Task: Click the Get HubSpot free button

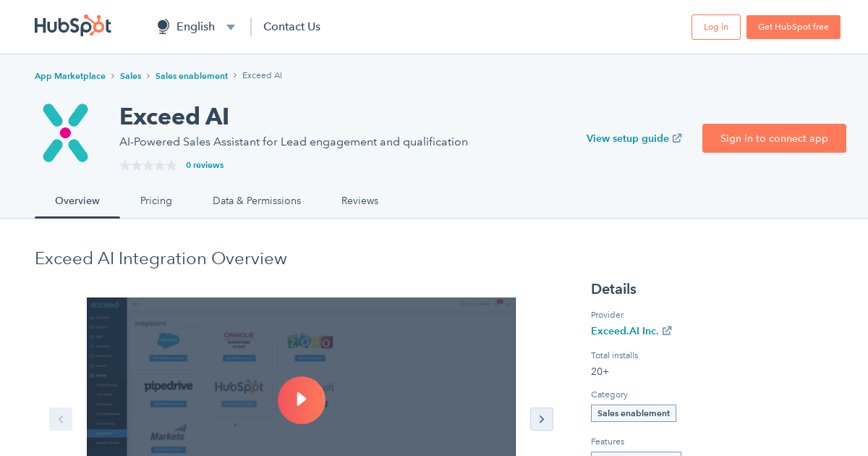Action: [x=793, y=26]
